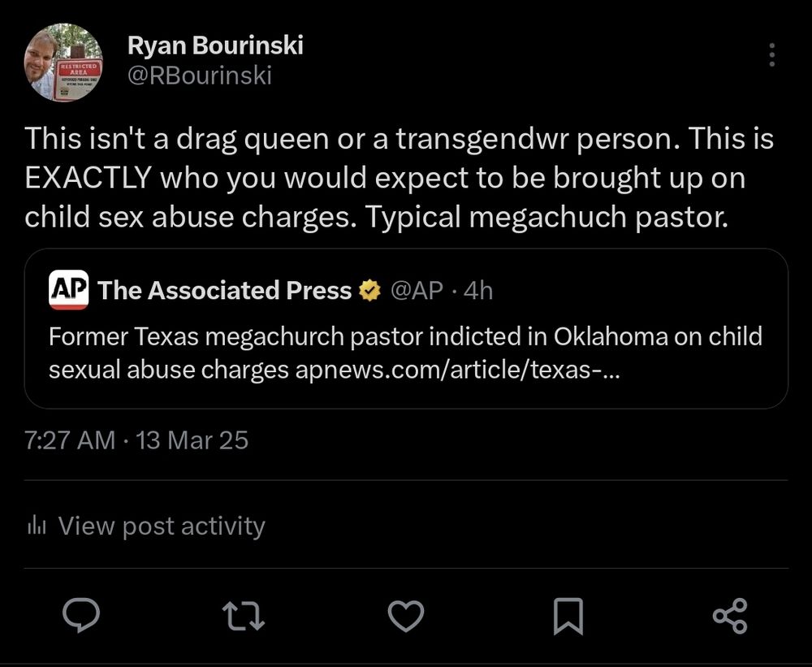
Task: Open the three-dot more options menu
Action: (771, 54)
